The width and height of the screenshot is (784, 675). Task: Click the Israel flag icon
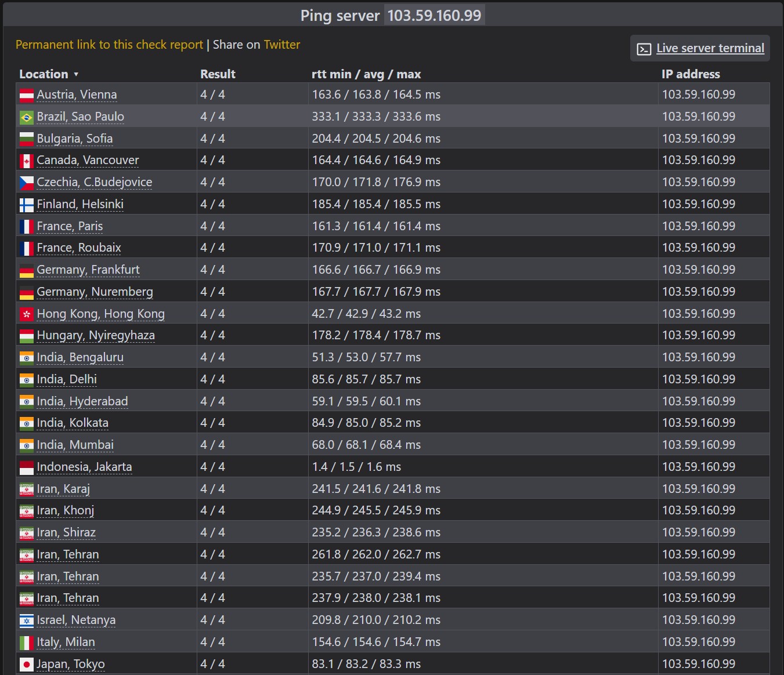(x=27, y=620)
